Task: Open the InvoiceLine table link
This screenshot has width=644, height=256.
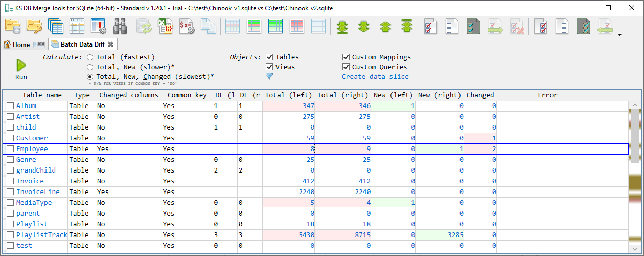Action: coord(38,192)
